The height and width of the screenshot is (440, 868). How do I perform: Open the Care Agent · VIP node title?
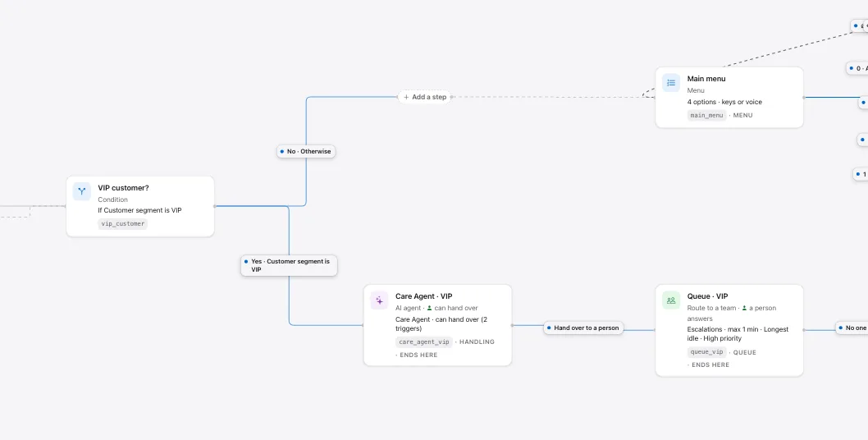(x=423, y=296)
